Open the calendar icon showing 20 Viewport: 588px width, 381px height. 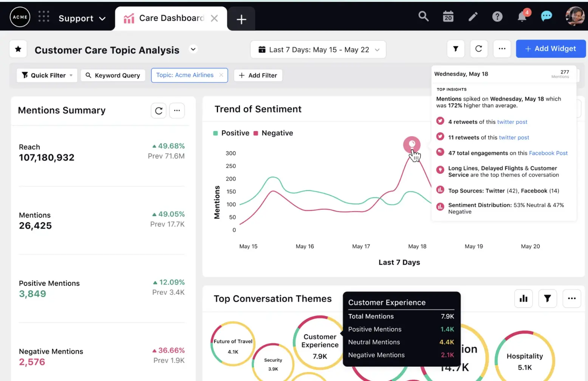(x=448, y=16)
